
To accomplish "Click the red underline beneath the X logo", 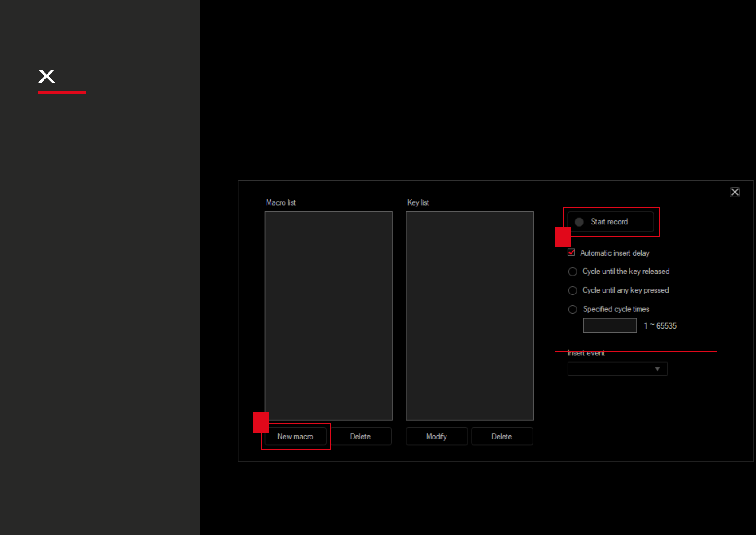I will pyautogui.click(x=62, y=92).
